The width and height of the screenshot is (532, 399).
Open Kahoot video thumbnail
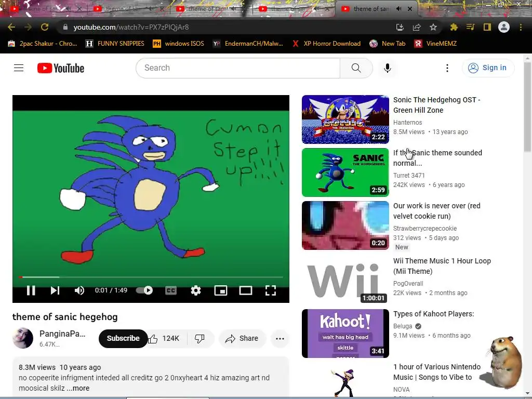345,334
